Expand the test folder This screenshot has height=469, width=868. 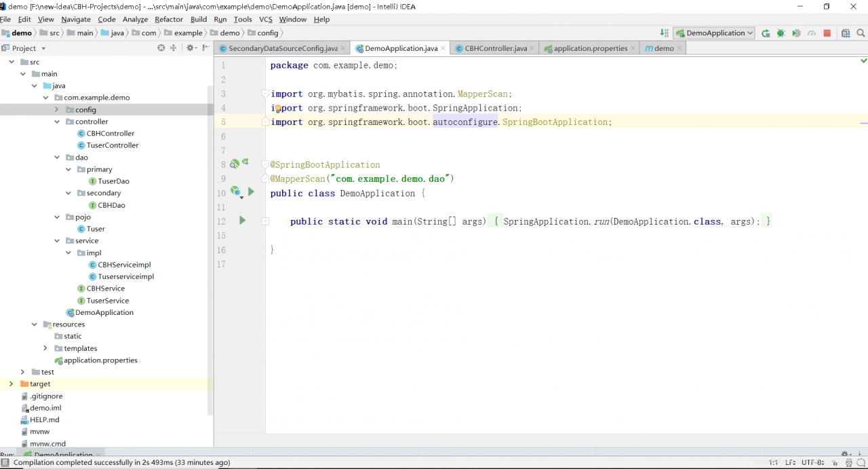point(23,372)
